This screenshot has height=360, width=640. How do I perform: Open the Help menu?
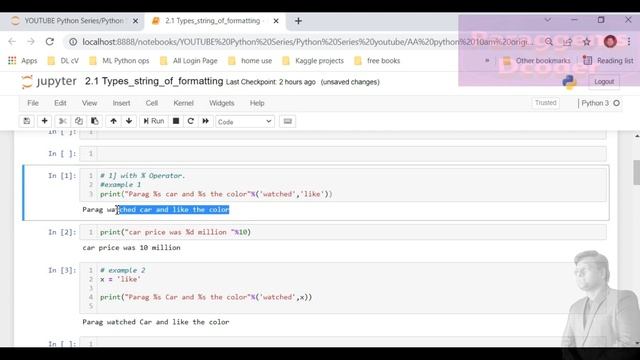coord(257,103)
